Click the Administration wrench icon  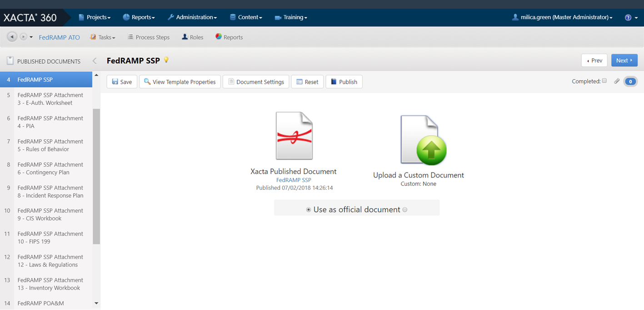[171, 17]
